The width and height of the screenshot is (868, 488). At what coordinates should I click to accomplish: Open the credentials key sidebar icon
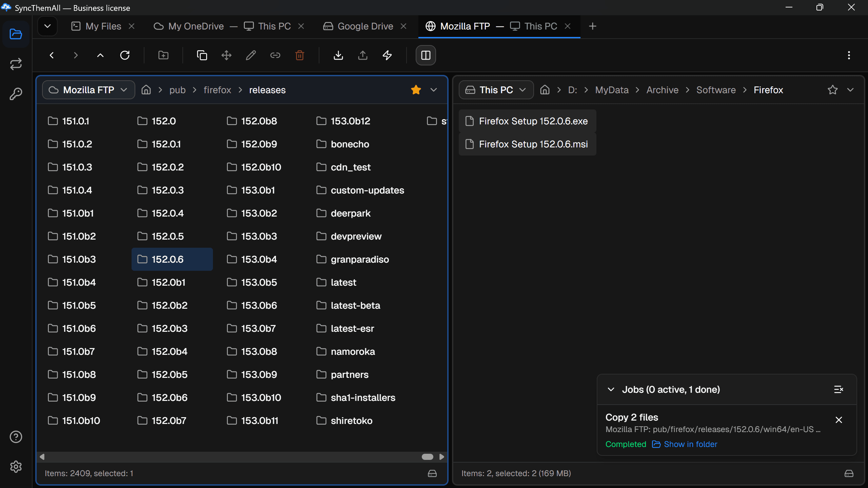16,94
